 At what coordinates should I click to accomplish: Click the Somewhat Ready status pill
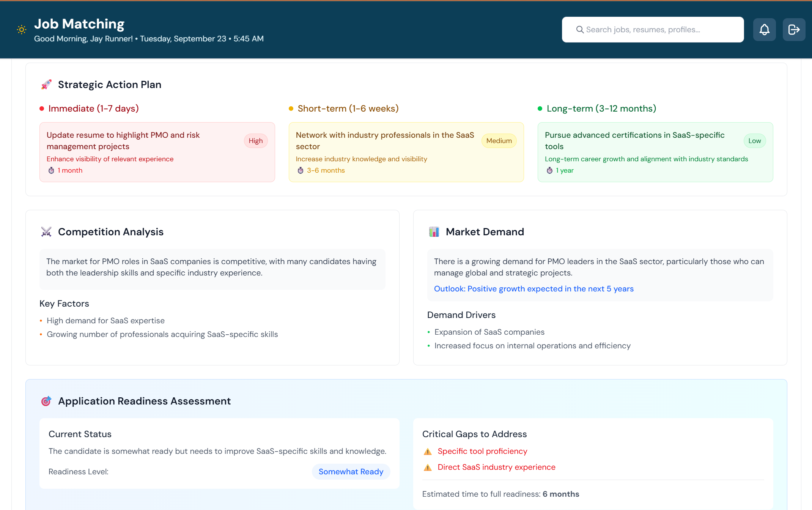click(351, 471)
